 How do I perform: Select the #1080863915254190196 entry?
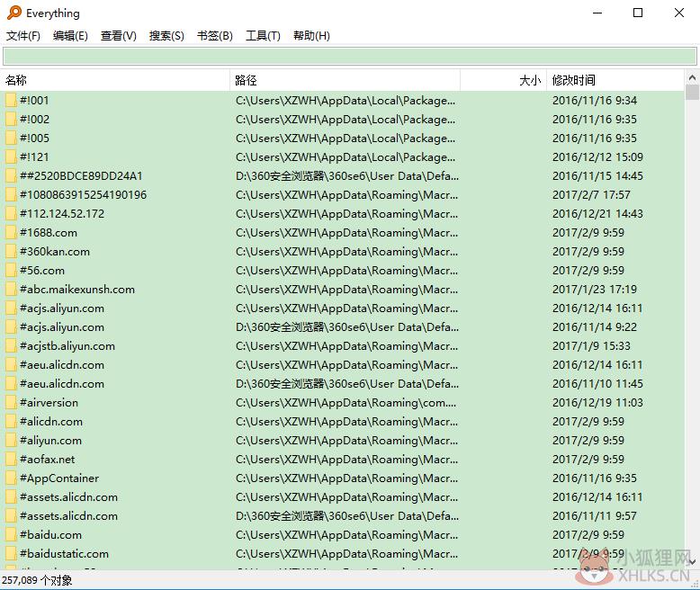[x=83, y=194]
